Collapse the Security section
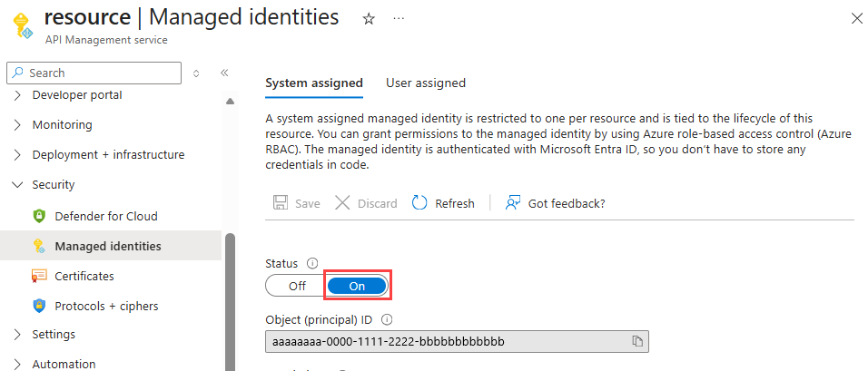The image size is (868, 371). (18, 185)
